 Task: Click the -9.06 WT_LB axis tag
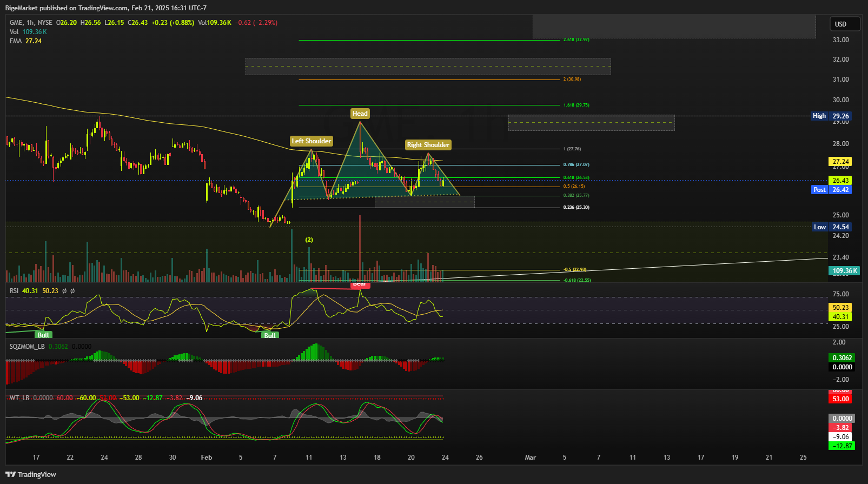click(840, 437)
